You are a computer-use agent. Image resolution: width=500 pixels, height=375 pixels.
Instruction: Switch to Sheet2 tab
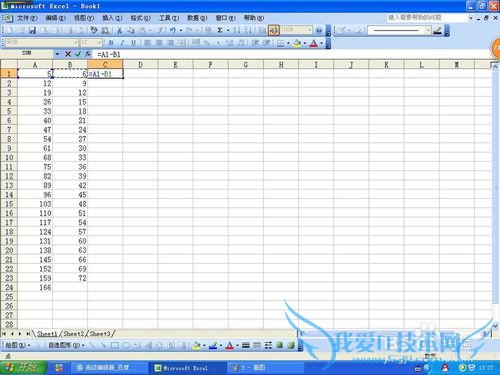(x=73, y=334)
